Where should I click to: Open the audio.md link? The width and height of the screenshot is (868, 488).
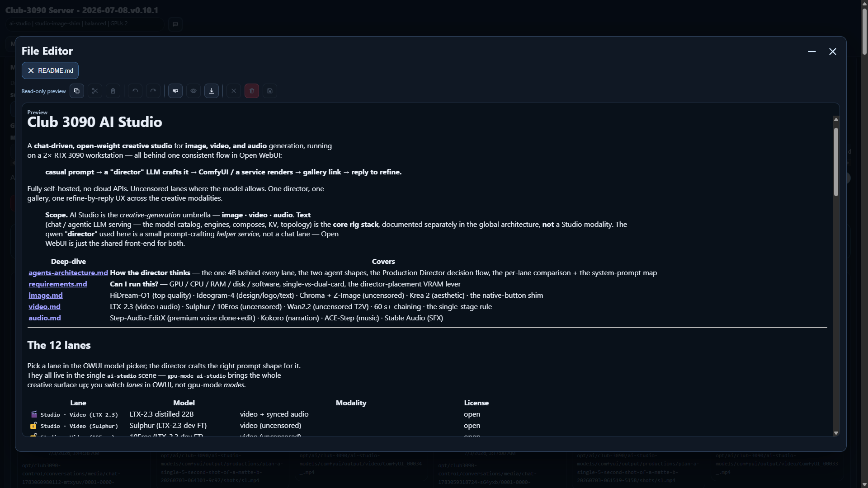tap(45, 318)
